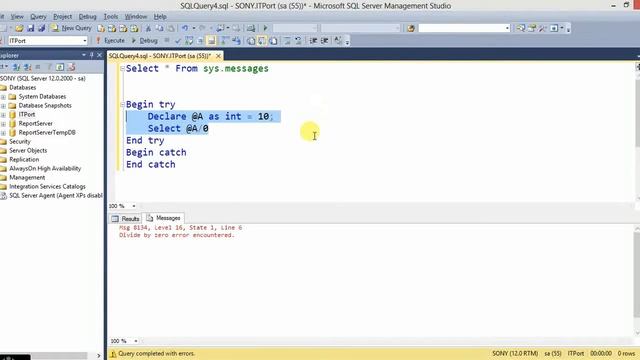The height and width of the screenshot is (360, 640).
Task: Select AlwaysOn High Availability folder
Action: pyautogui.click(x=45, y=169)
